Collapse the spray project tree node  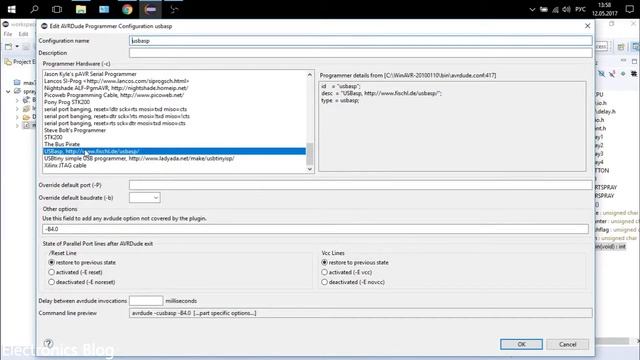tap(8, 91)
